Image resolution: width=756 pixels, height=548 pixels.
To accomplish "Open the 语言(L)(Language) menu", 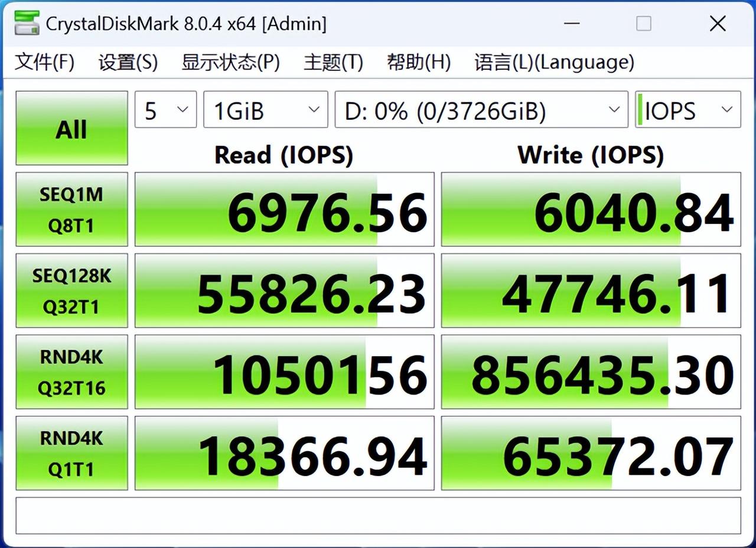I will tap(554, 62).
